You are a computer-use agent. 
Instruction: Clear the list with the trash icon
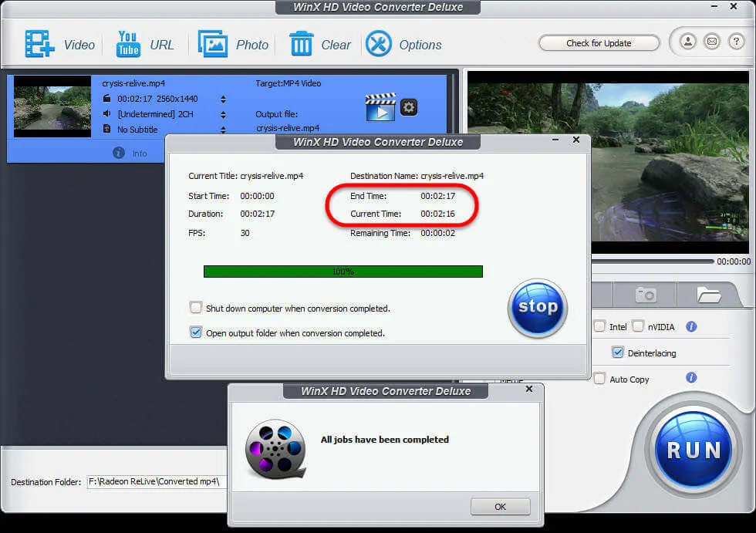click(x=302, y=43)
